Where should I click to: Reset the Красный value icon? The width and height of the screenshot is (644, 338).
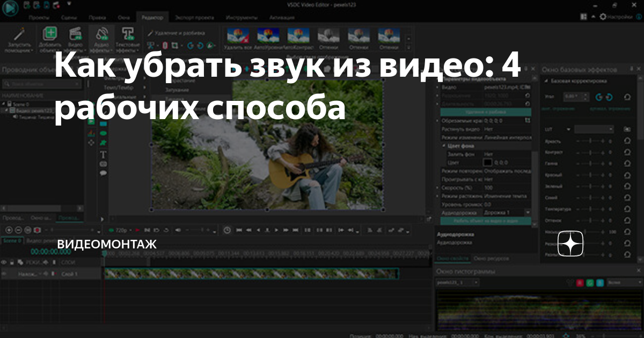click(x=627, y=175)
